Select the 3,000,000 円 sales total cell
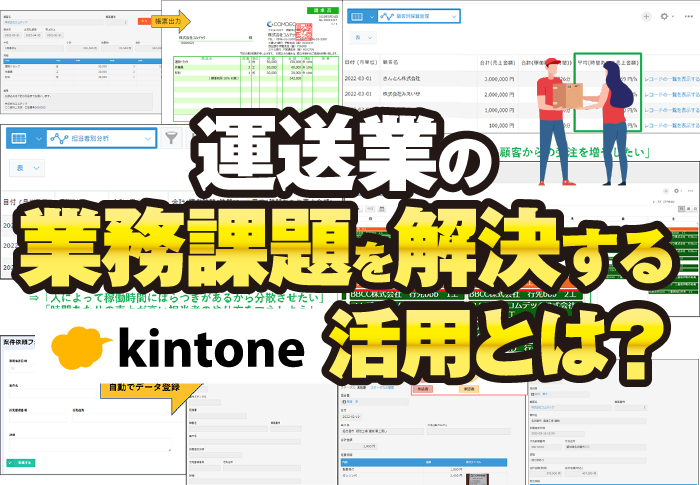 point(499,79)
